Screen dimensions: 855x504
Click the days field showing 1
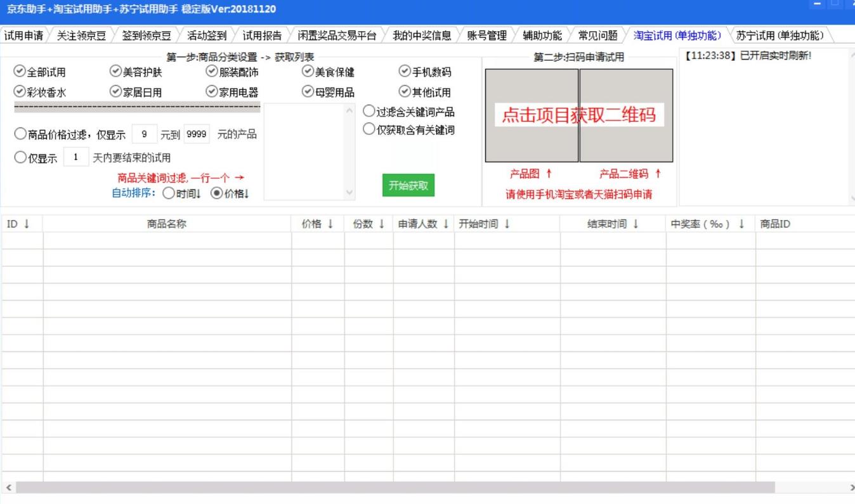(x=76, y=157)
